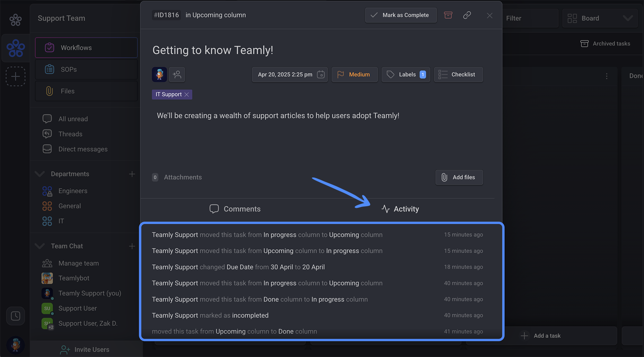Open due date picker Apr 20, 2025
This screenshot has width=644, height=357.
[290, 74]
